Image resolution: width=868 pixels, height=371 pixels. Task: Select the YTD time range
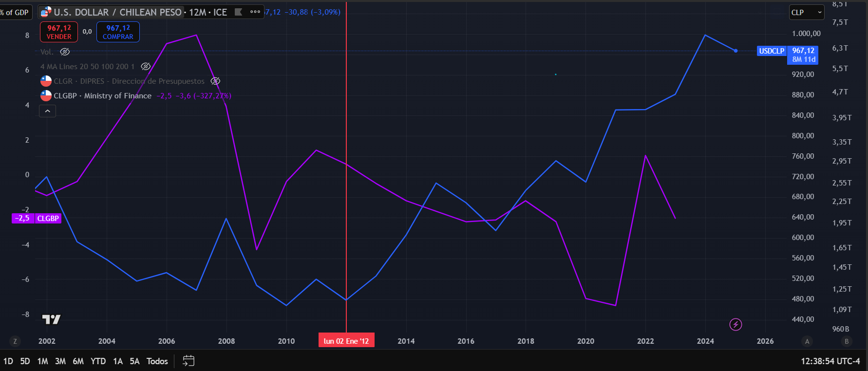[x=98, y=361]
